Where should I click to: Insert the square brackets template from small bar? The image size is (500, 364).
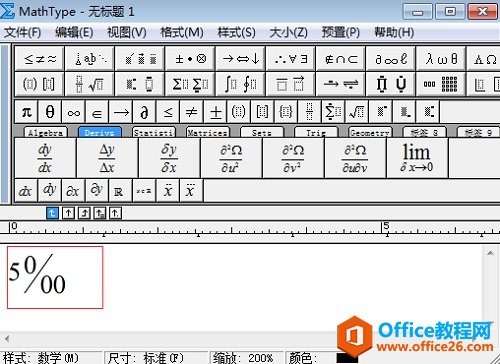[x=262, y=112]
